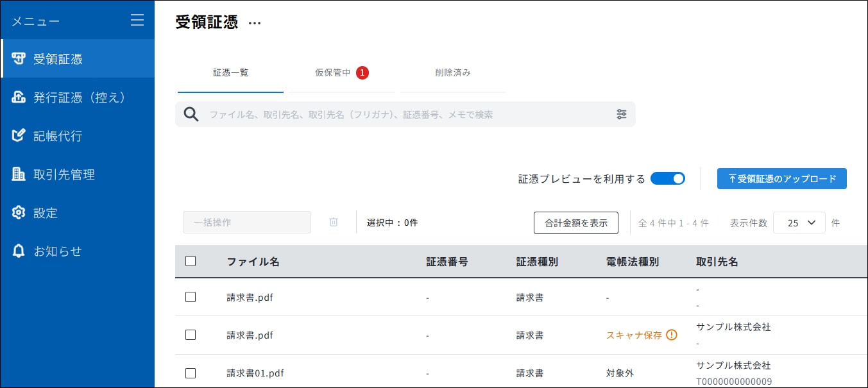
Task: Tick the select-all checkbox in the header
Action: tap(191, 261)
